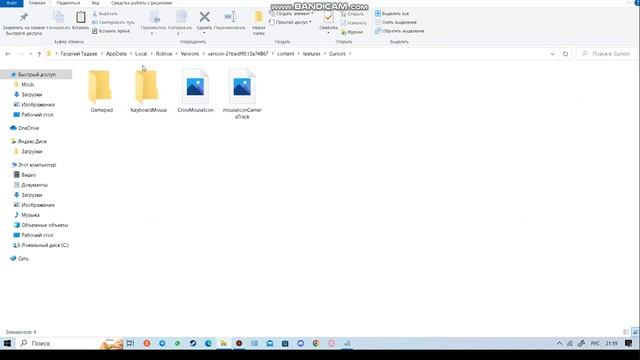The width and height of the screenshot is (640, 360).
Task: Select Видео in the navigation pane
Action: (x=29, y=175)
